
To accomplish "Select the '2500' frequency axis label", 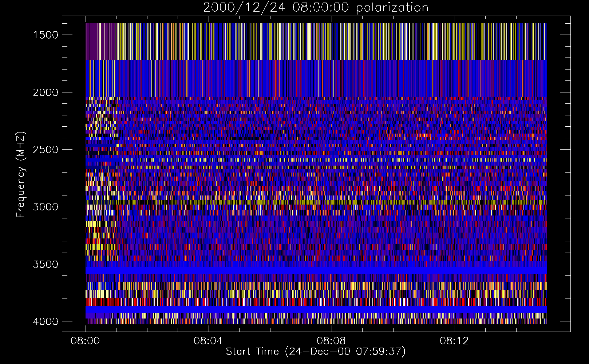I will click(46, 150).
